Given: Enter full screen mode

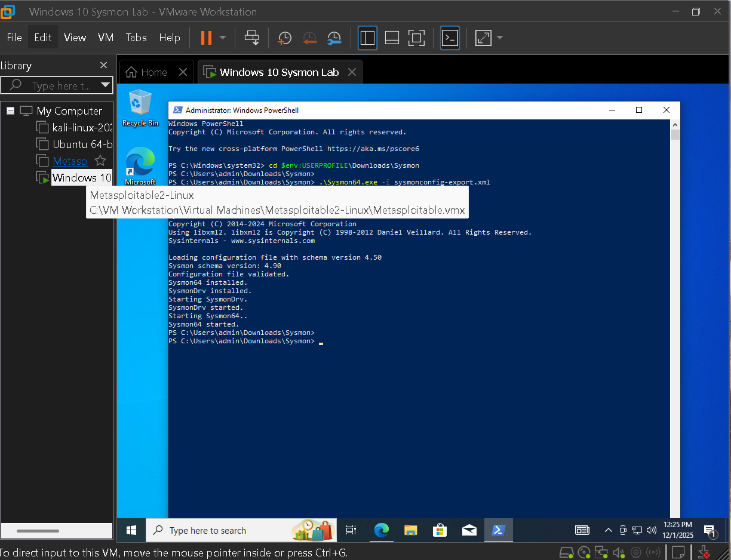Looking at the screenshot, I should pos(416,38).
